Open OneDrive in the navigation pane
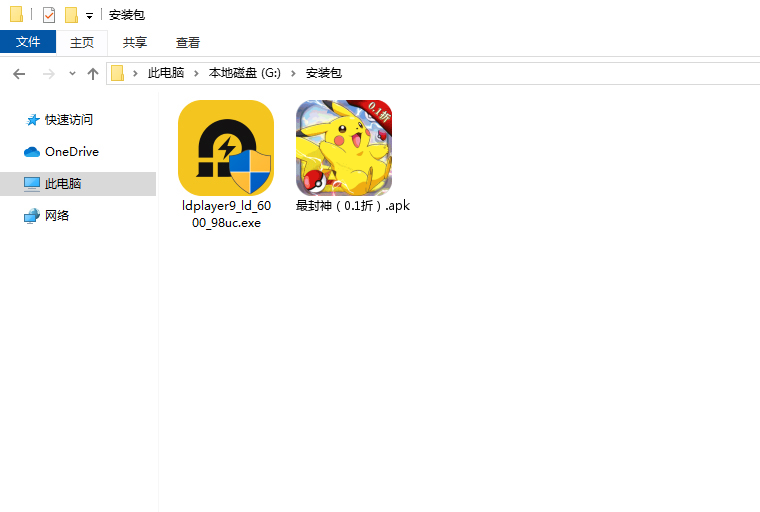 click(x=72, y=152)
